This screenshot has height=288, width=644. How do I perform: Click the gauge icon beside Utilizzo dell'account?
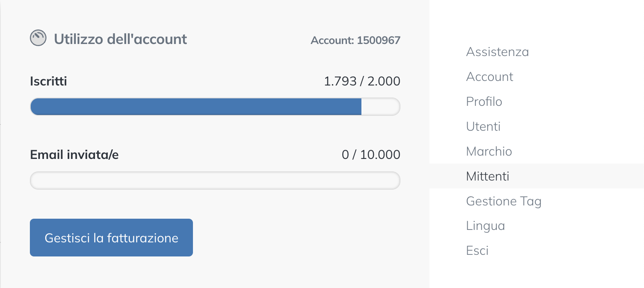click(x=38, y=38)
